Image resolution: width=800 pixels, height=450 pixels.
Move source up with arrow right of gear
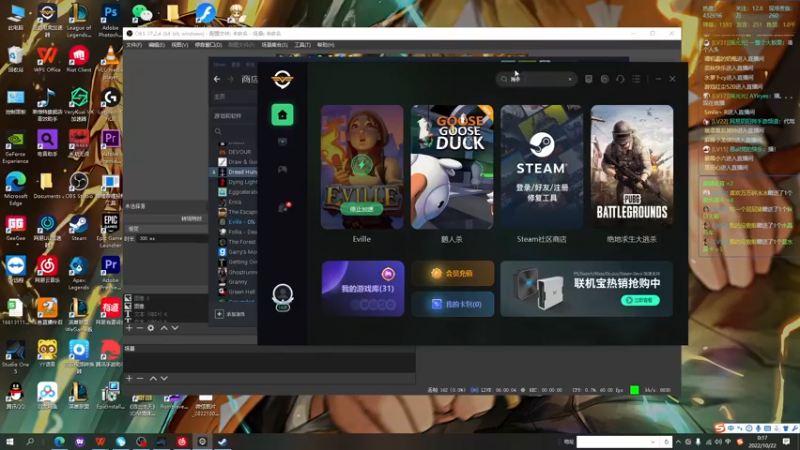pos(164,328)
